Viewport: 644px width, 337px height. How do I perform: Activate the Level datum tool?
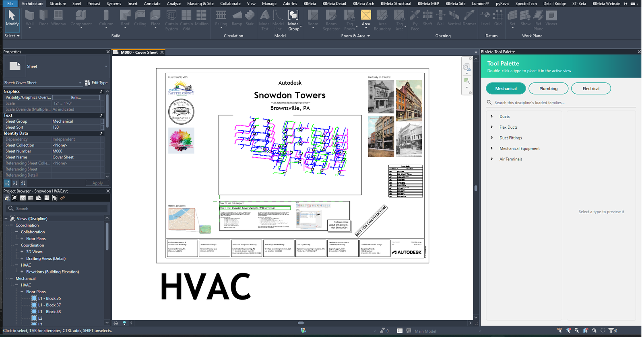click(485, 18)
